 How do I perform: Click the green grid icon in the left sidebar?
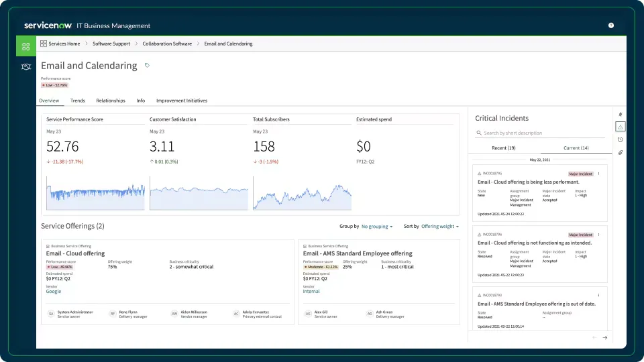(26, 46)
